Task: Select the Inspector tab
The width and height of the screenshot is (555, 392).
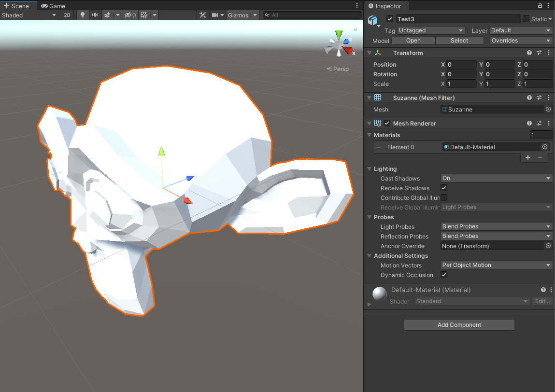Action: (385, 6)
